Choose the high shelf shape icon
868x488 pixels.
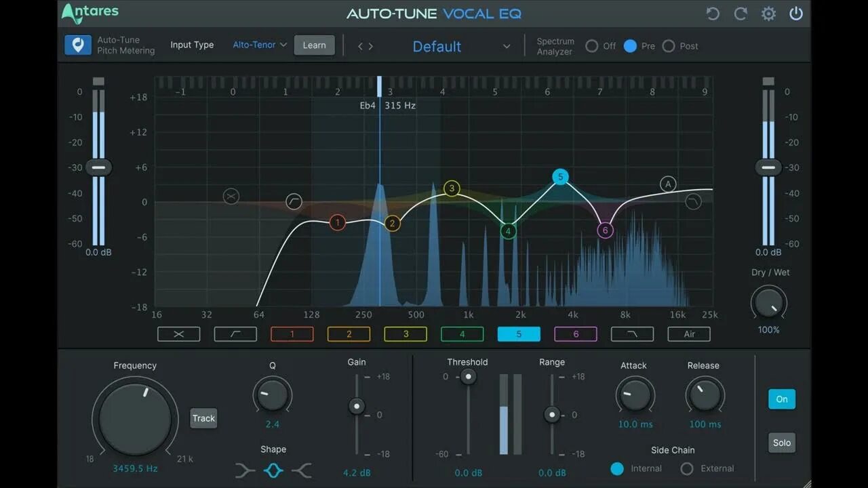pos(302,470)
